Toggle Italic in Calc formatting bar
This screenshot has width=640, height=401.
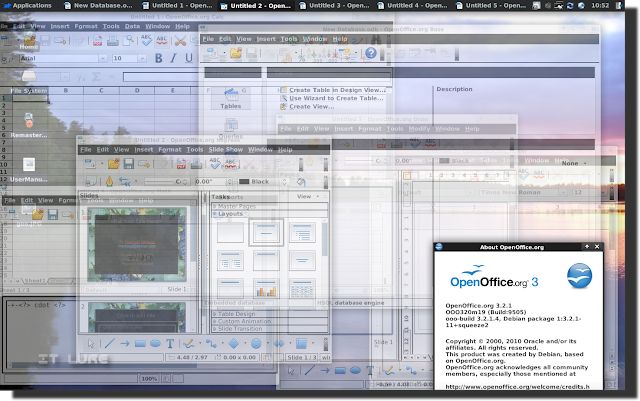[173, 58]
